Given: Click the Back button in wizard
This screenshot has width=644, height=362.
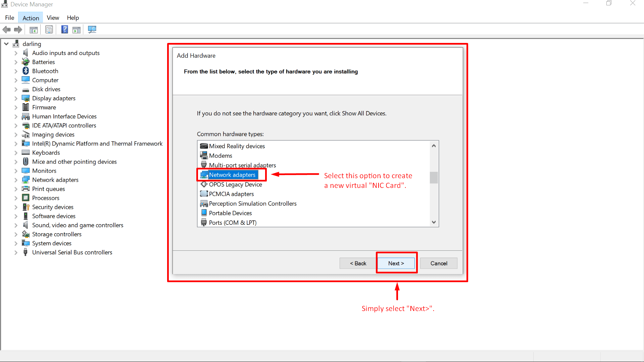Looking at the screenshot, I should tap(358, 263).
